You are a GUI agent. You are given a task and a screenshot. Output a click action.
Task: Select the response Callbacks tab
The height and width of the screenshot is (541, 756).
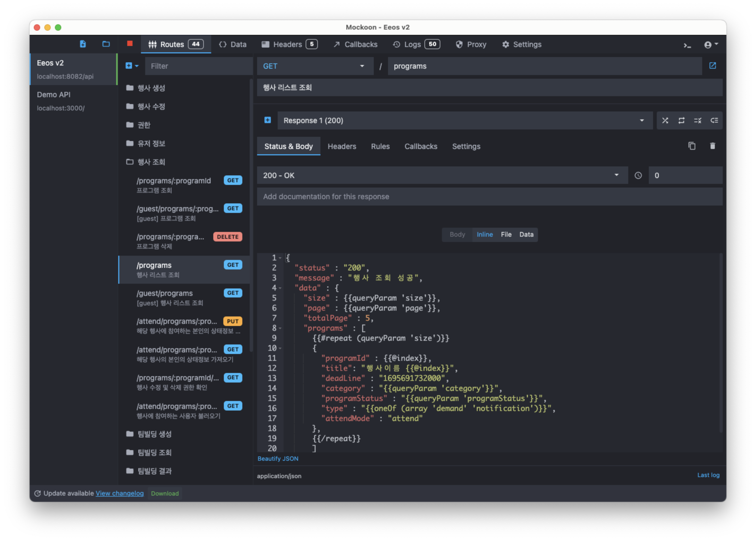click(421, 146)
